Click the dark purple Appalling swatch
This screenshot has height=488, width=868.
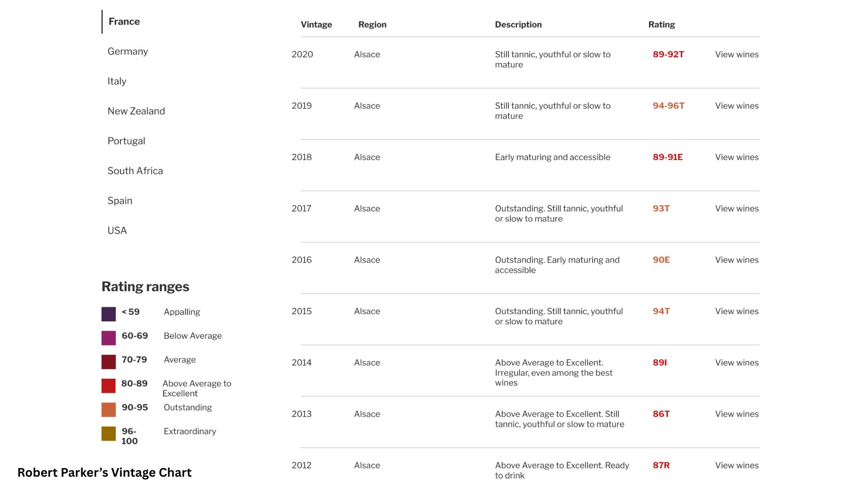[108, 314]
